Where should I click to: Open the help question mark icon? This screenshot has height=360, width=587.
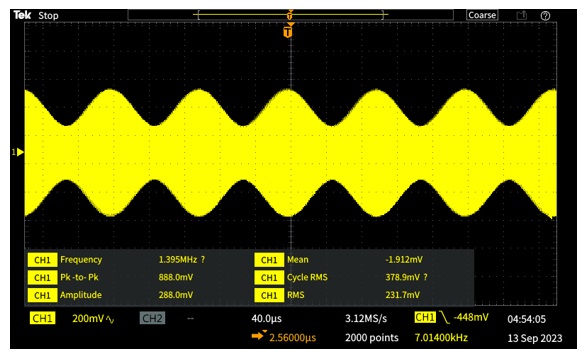point(545,16)
